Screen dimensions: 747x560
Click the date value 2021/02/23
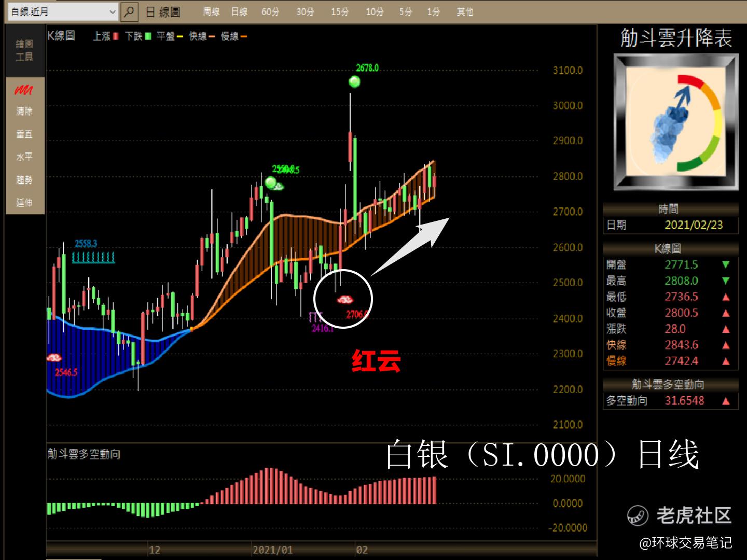(x=694, y=225)
